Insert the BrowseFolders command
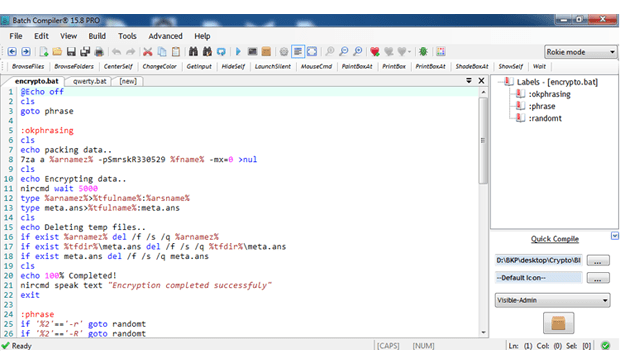This screenshot has height=364, width=620. (74, 66)
